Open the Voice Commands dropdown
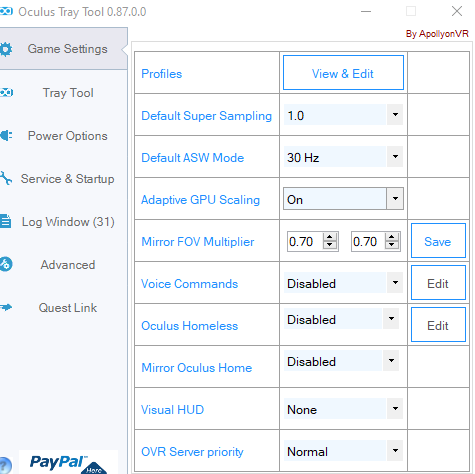The image size is (475, 474). coord(395,283)
